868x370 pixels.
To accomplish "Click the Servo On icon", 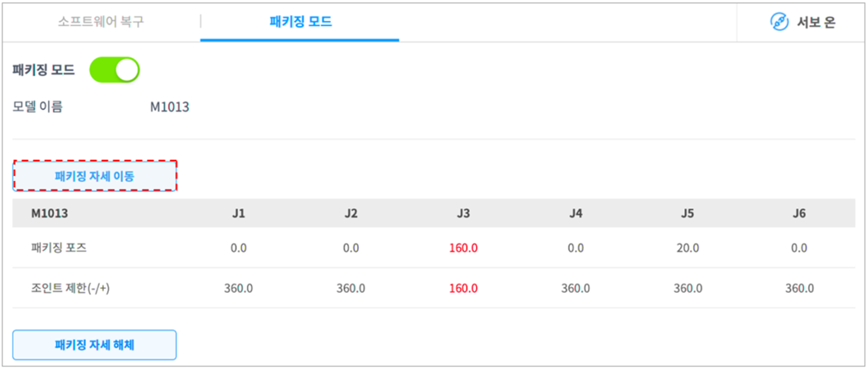I will 779,22.
